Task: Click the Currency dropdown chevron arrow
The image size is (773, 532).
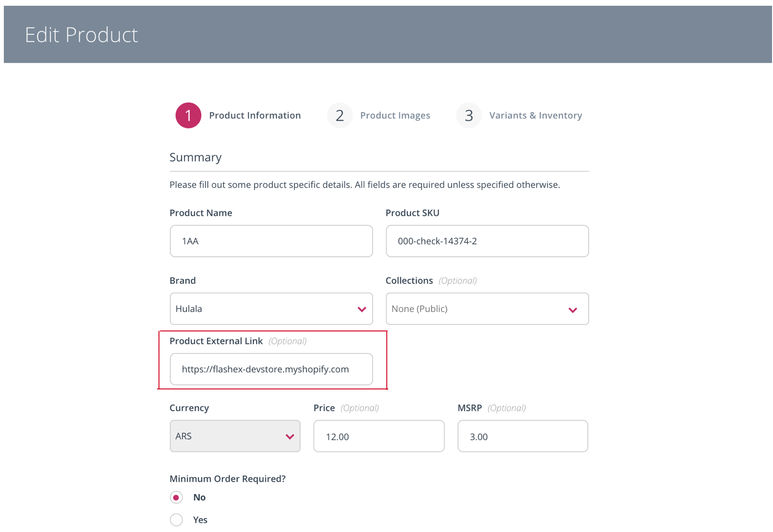Action: tap(290, 437)
